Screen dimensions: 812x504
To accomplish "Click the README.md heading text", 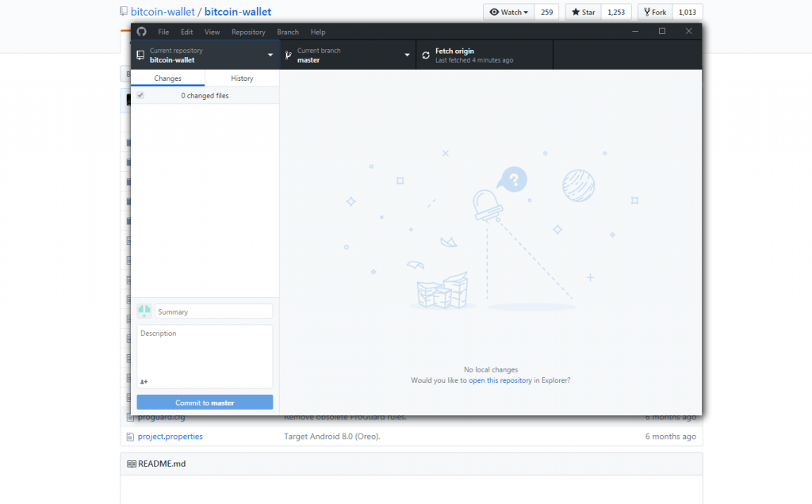I will click(162, 464).
